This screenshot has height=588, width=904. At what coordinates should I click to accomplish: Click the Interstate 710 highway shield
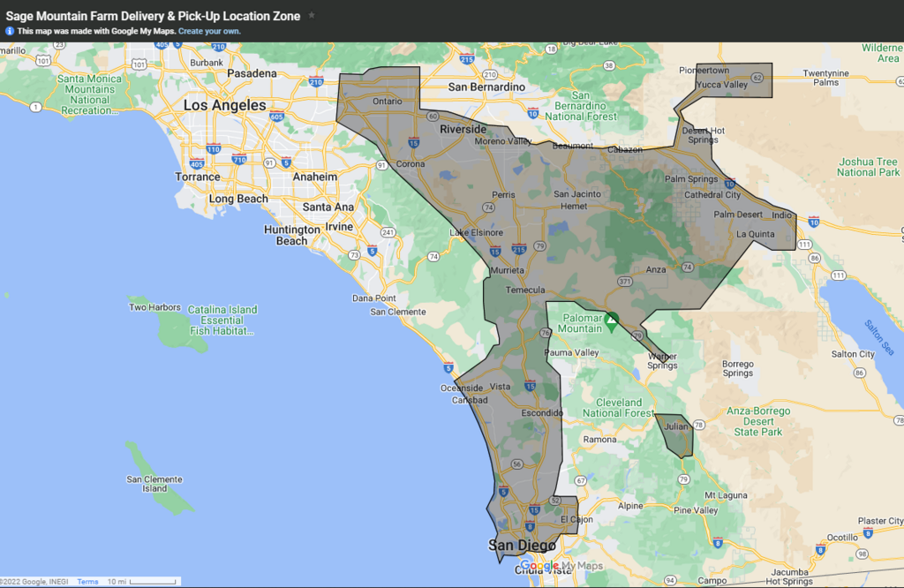click(239, 159)
